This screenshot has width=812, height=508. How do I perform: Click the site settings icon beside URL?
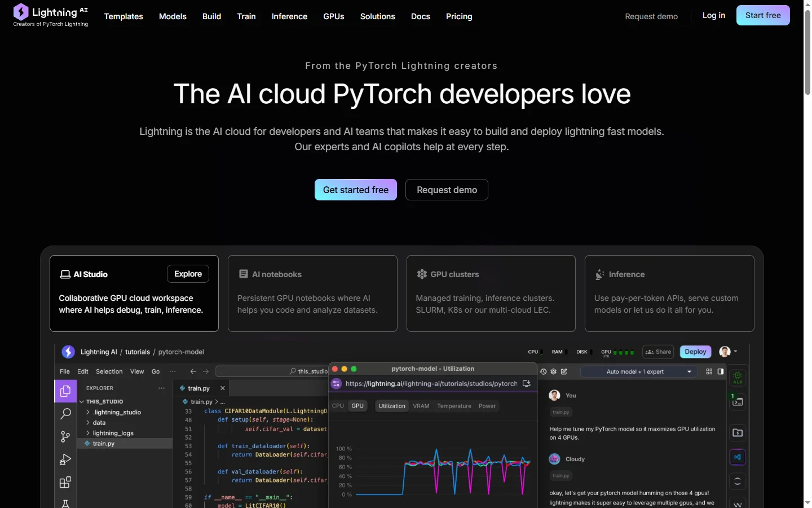(337, 383)
